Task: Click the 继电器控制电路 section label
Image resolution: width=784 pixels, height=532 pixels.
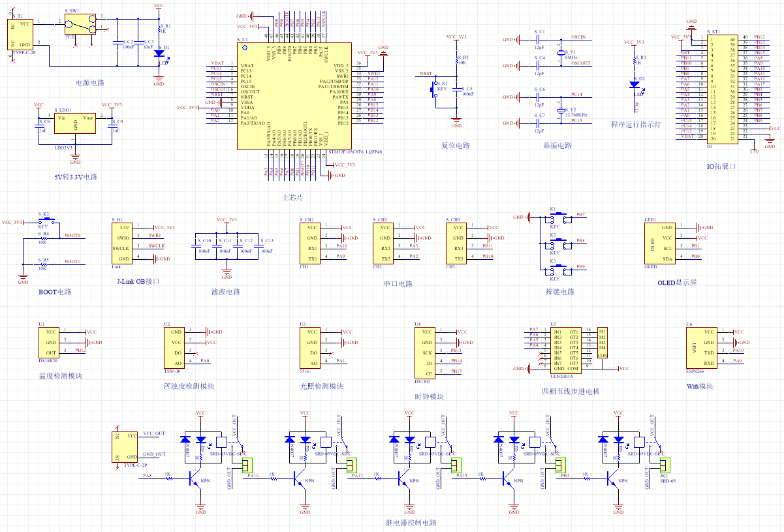Action: pyautogui.click(x=410, y=523)
